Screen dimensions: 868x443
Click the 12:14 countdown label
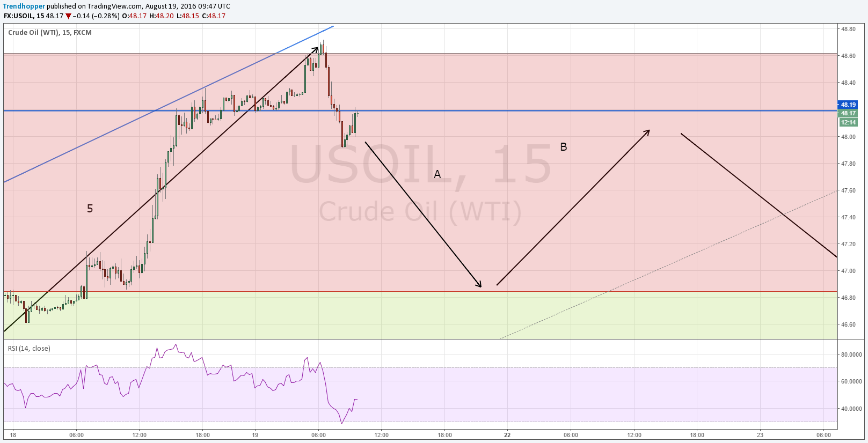[848, 122]
